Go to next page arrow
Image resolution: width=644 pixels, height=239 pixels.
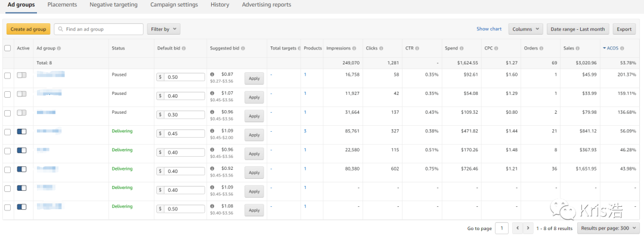(x=528, y=228)
